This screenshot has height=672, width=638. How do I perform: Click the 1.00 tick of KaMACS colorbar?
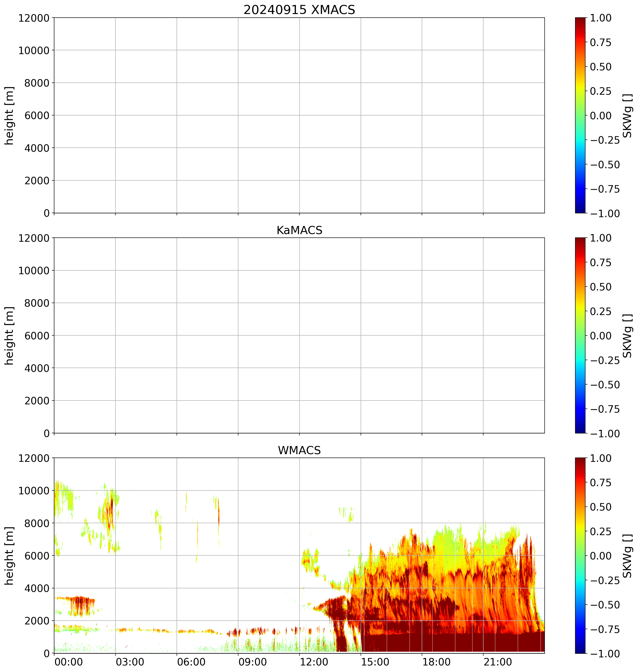tap(601, 238)
